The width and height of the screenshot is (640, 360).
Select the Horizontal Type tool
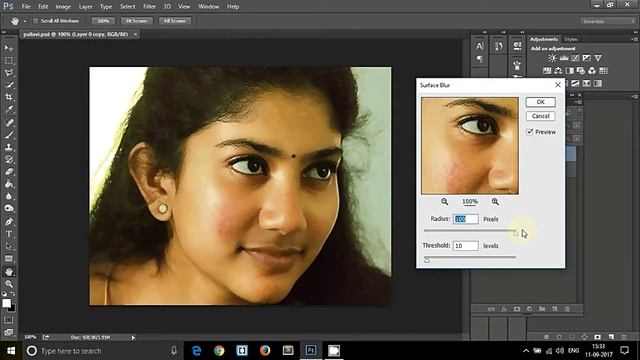click(9, 234)
